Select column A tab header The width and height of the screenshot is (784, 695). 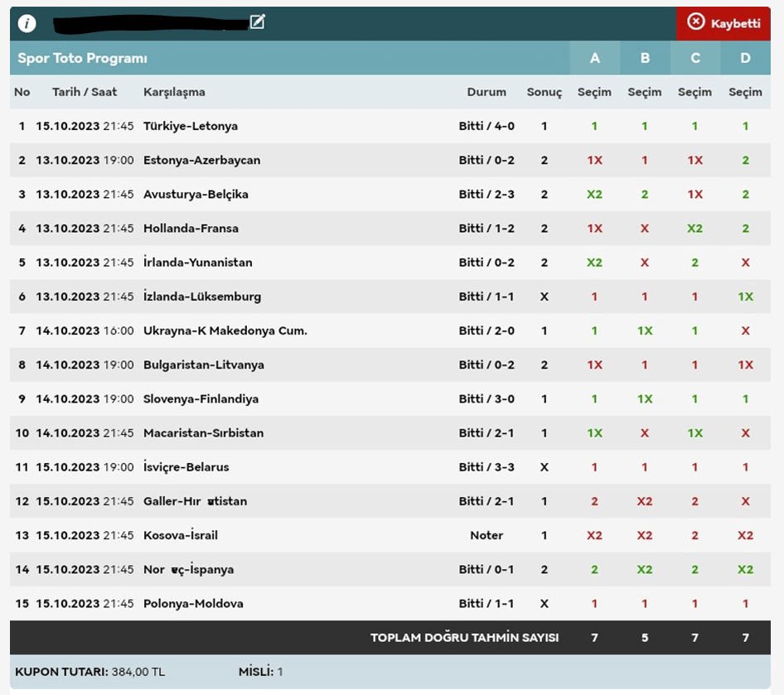594,58
